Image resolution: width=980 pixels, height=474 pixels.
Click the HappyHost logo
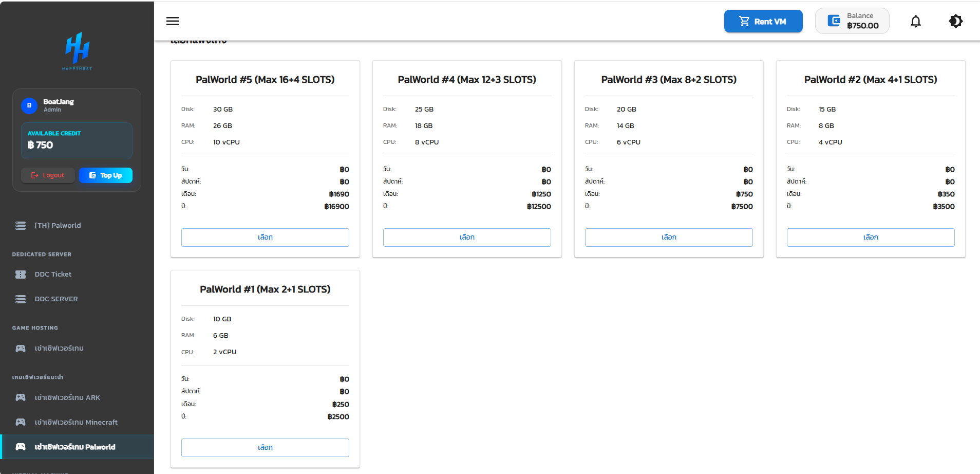[77, 50]
